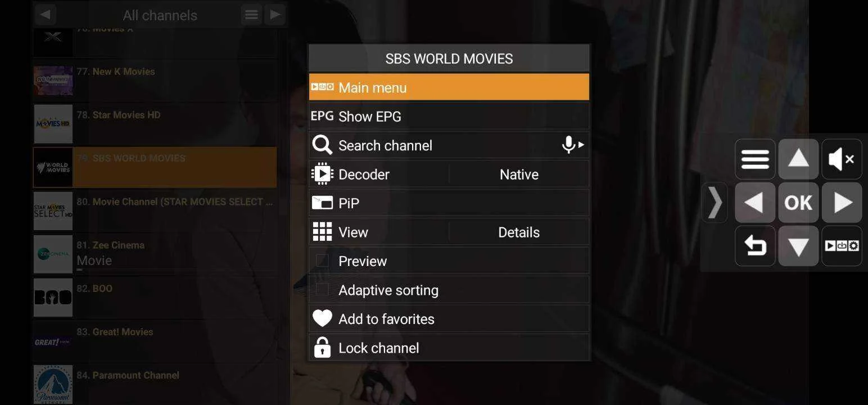The width and height of the screenshot is (868, 405).
Task: Click the remote pad OK button
Action: pyautogui.click(x=798, y=202)
